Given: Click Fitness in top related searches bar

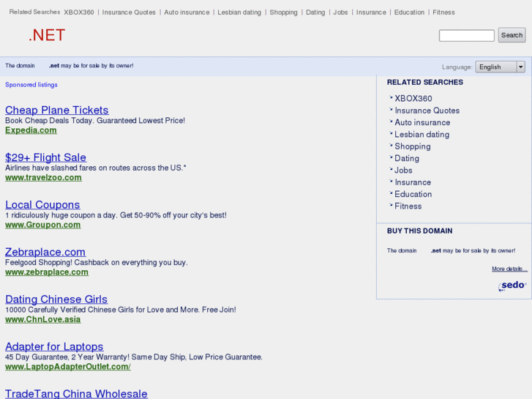Looking at the screenshot, I should pyautogui.click(x=443, y=12).
